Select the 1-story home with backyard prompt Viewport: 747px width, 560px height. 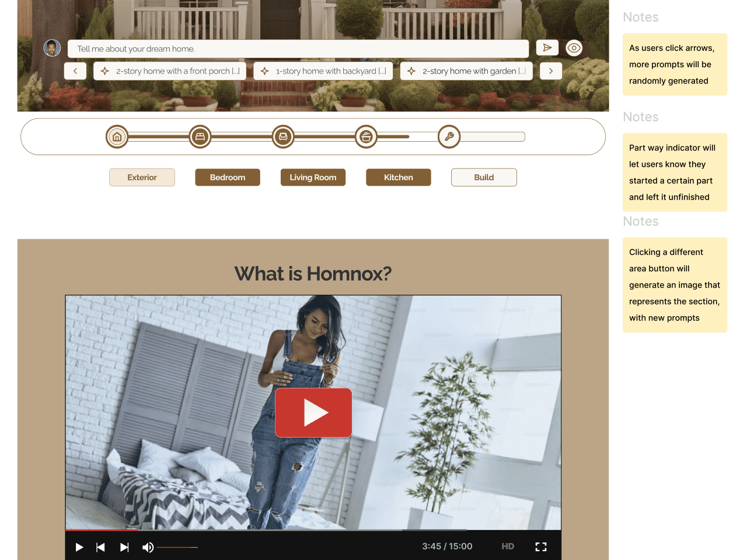[323, 71]
